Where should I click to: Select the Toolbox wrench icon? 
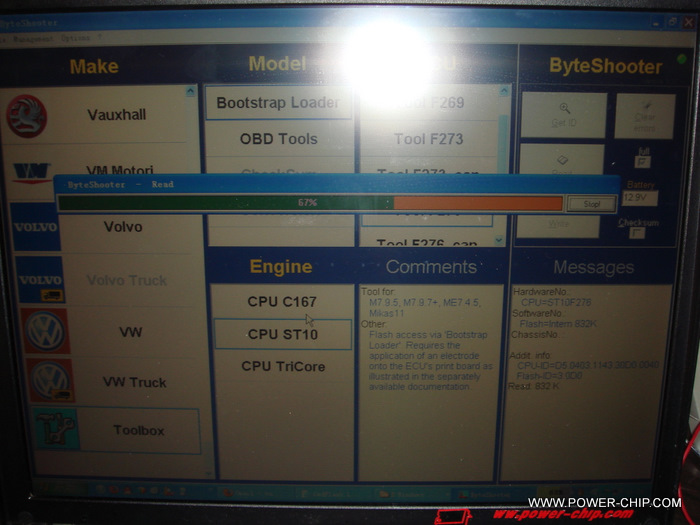tap(55, 429)
